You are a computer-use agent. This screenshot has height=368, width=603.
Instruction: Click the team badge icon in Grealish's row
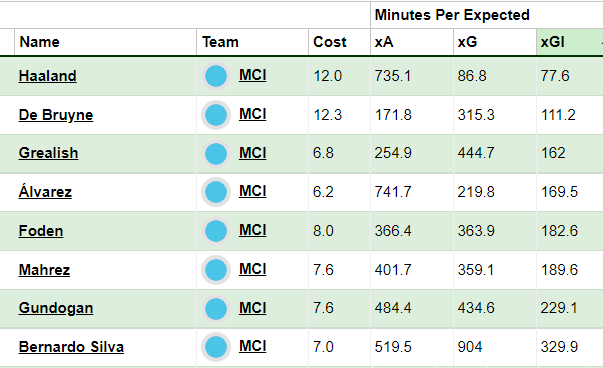(x=216, y=153)
